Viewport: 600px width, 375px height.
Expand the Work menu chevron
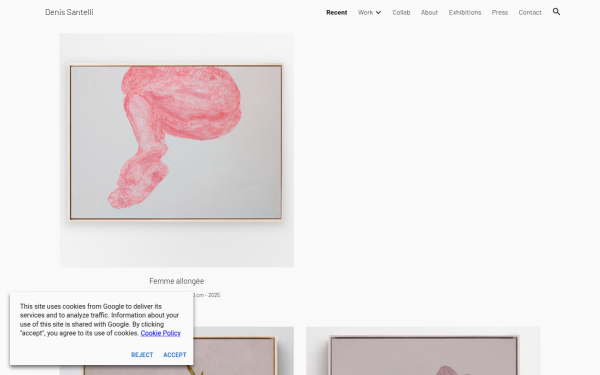tap(378, 13)
